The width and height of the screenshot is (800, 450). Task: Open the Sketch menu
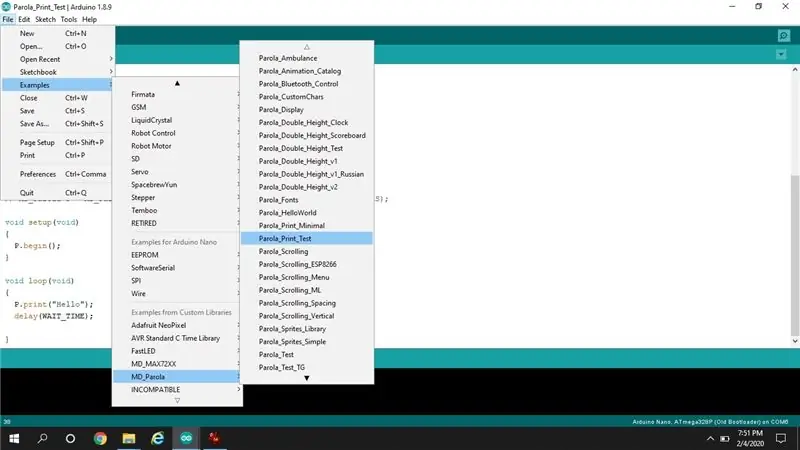click(x=45, y=19)
